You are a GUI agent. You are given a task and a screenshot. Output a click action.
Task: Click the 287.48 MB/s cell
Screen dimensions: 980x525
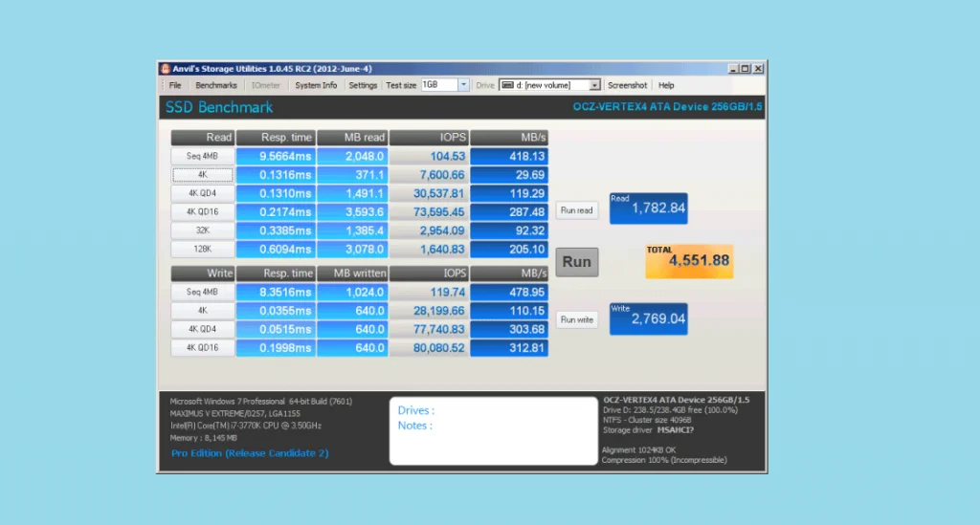(x=509, y=211)
